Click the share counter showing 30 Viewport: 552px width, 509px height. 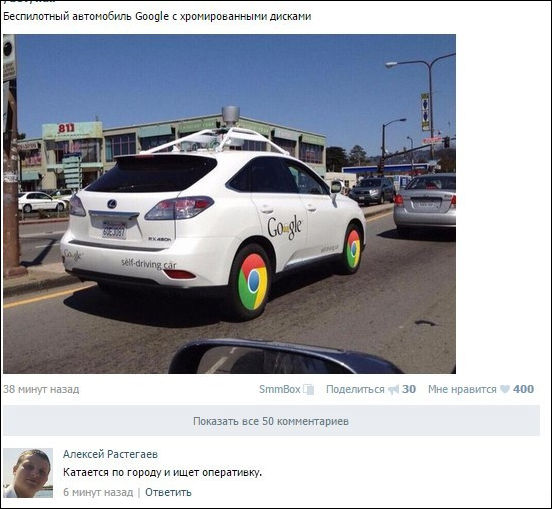click(409, 389)
